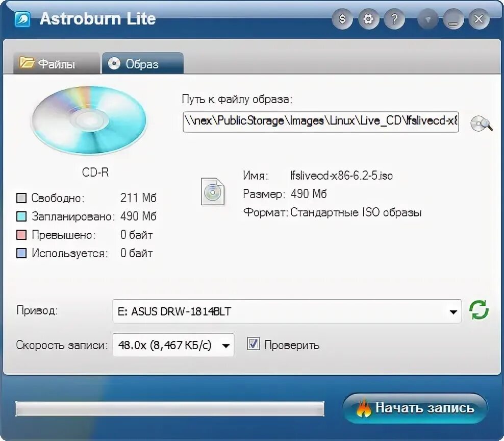This screenshot has width=504, height=441.
Task: Click file name lfslivecd-x86-6.2-5.iso
Action: click(x=341, y=176)
